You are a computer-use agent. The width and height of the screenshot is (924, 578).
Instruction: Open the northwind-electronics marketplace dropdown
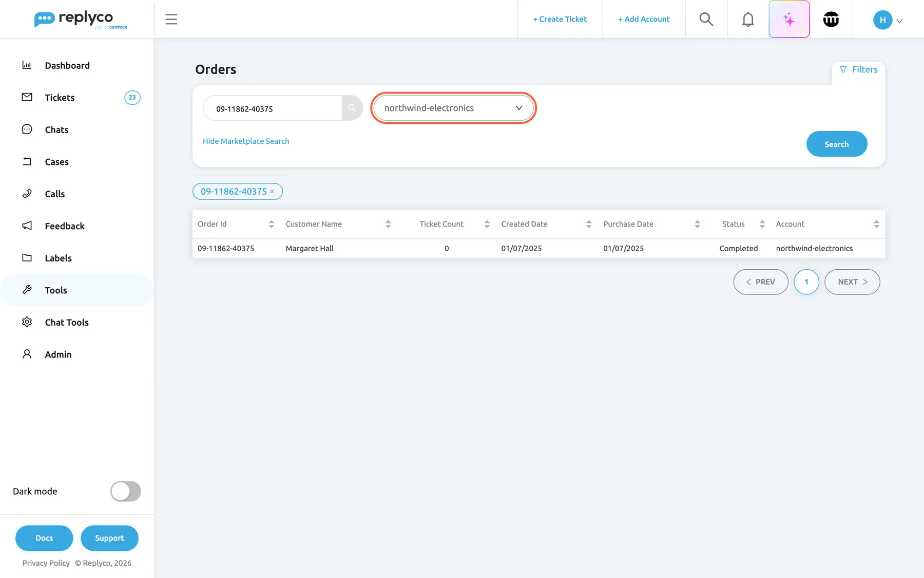click(x=453, y=108)
